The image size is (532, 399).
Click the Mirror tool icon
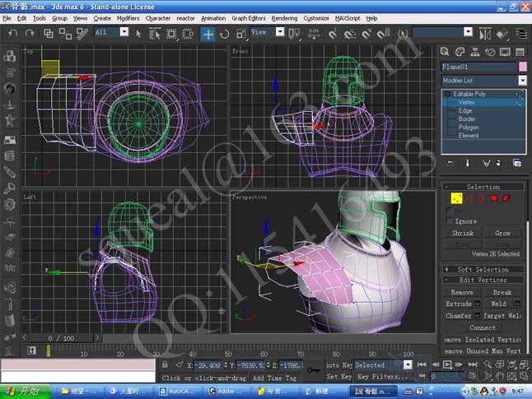point(484,34)
